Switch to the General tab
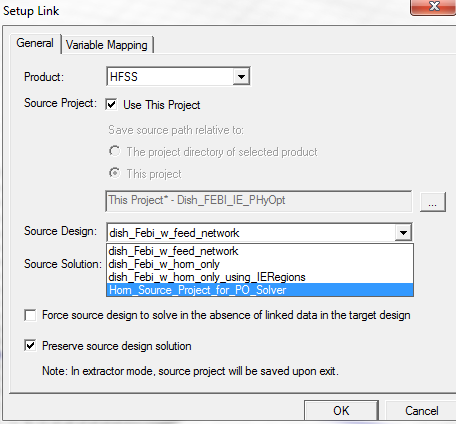 [35, 43]
